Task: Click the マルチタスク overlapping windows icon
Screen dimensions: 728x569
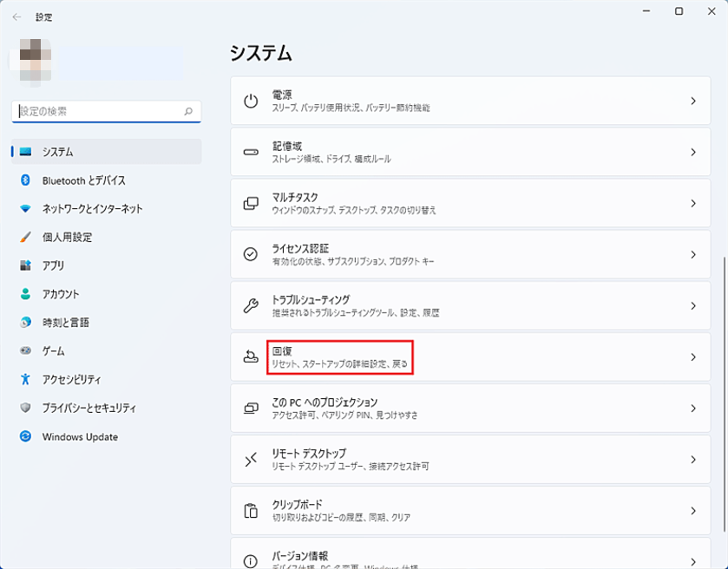Action: 251,203
